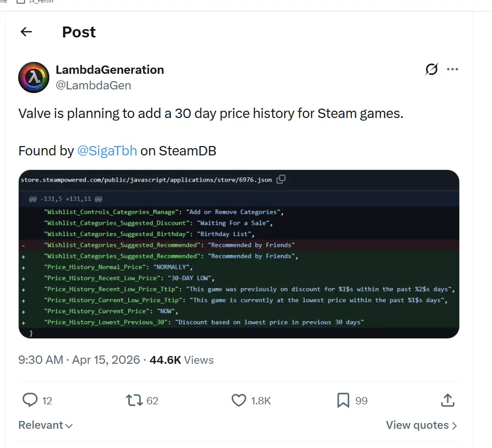Image resolution: width=492 pixels, height=448 pixels.
Task: Click the LambdaGeneration display name
Action: tap(110, 70)
